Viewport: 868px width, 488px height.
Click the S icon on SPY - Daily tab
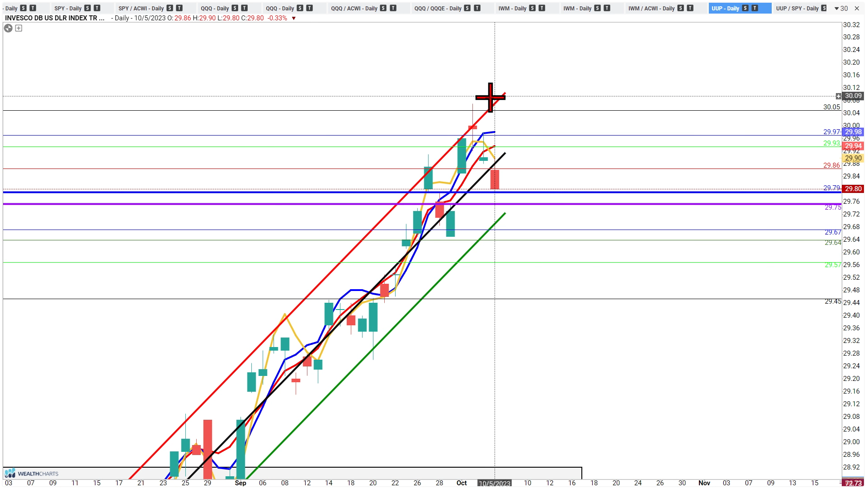pyautogui.click(x=88, y=8)
